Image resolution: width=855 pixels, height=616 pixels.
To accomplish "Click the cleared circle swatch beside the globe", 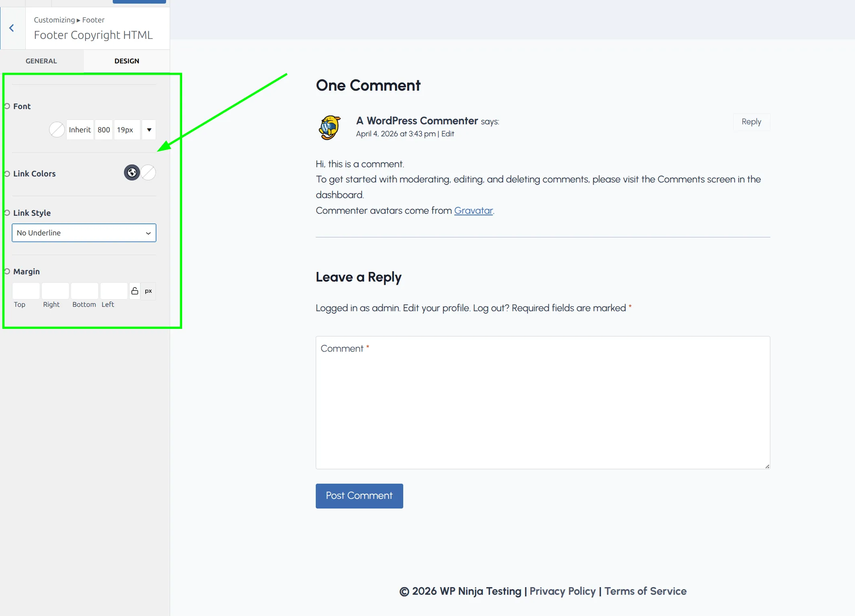I will [148, 172].
